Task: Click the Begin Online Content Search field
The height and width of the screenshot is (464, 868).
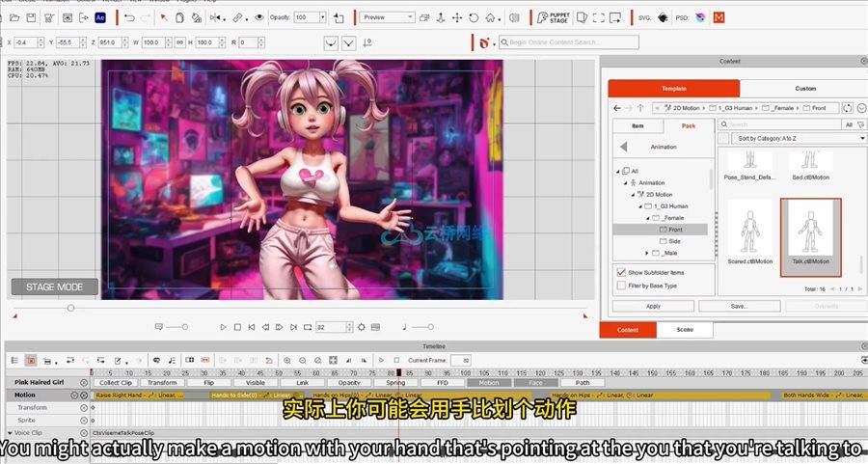Action: [569, 42]
